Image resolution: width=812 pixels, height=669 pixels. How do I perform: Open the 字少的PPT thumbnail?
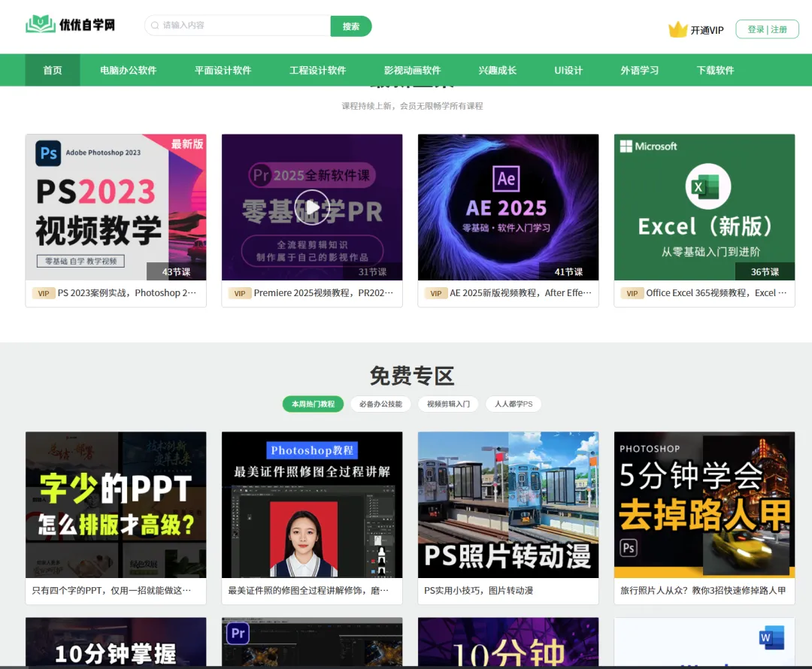click(x=116, y=505)
